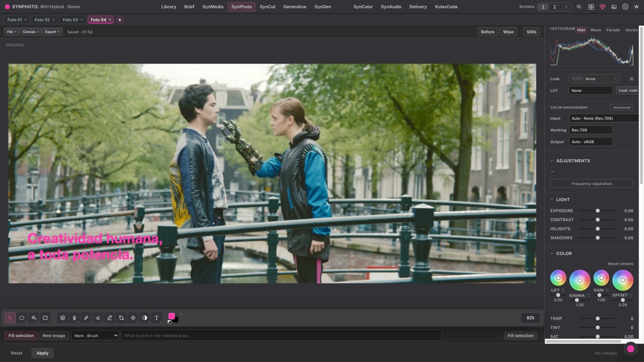644x362 pixels.
Task: Click Reset wheels link
Action: pyautogui.click(x=620, y=264)
